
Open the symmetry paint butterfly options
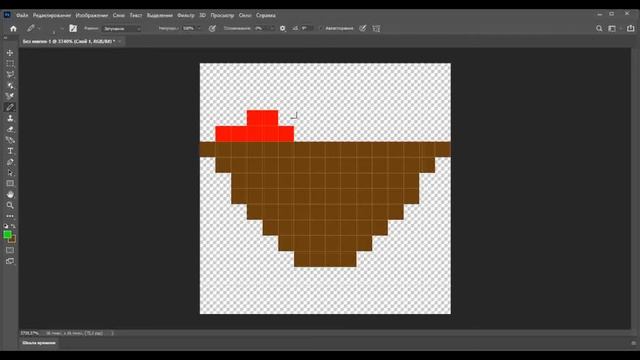[376, 29]
